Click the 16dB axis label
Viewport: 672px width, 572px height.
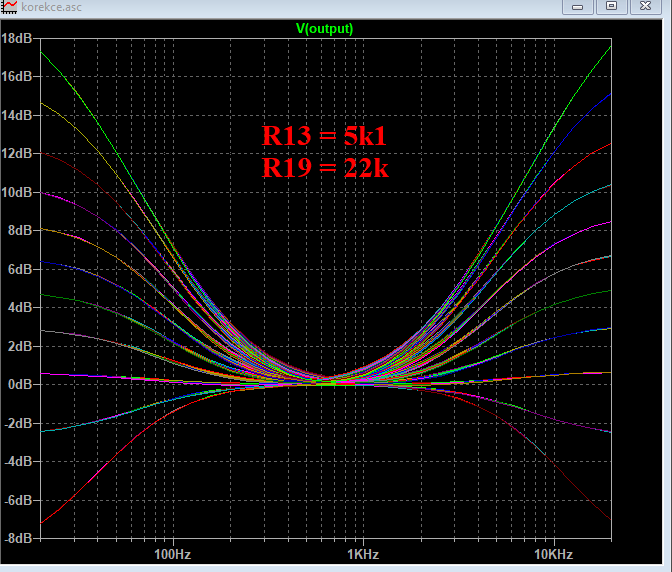(x=17, y=77)
